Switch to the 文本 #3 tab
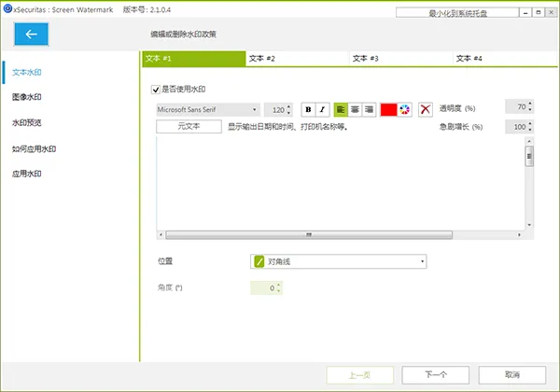The height and width of the screenshot is (392, 560). pyautogui.click(x=400, y=59)
